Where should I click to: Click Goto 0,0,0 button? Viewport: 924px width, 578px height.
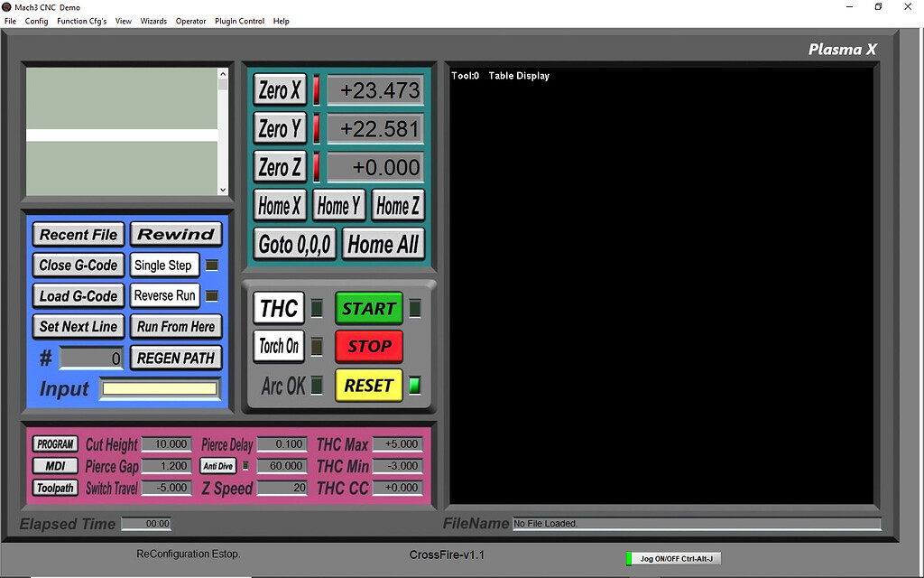(295, 244)
